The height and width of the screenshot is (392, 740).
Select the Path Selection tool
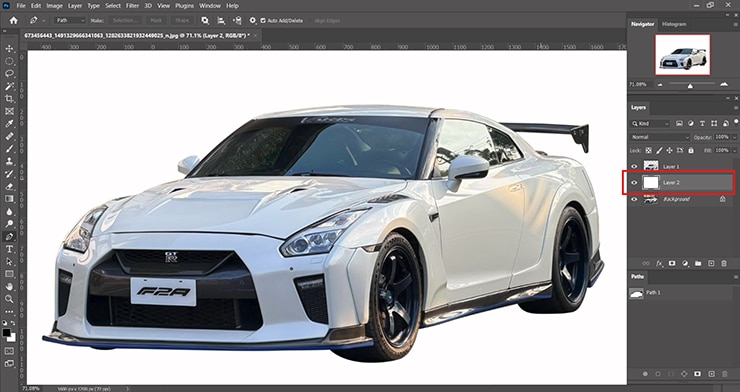9,261
